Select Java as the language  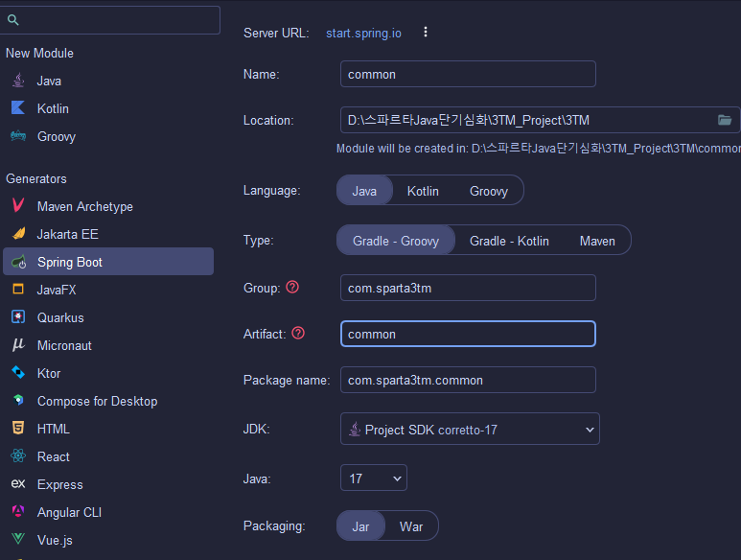click(x=364, y=191)
